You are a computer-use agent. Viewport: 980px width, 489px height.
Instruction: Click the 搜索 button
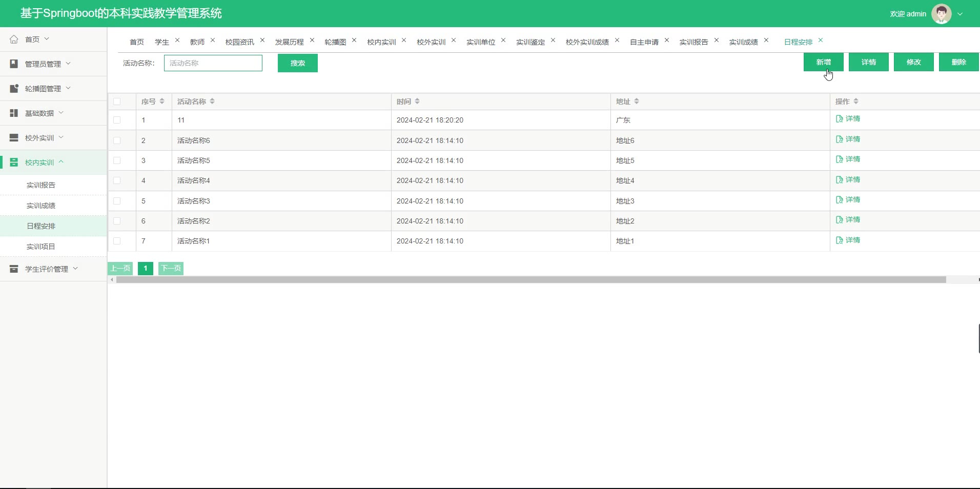click(x=298, y=63)
